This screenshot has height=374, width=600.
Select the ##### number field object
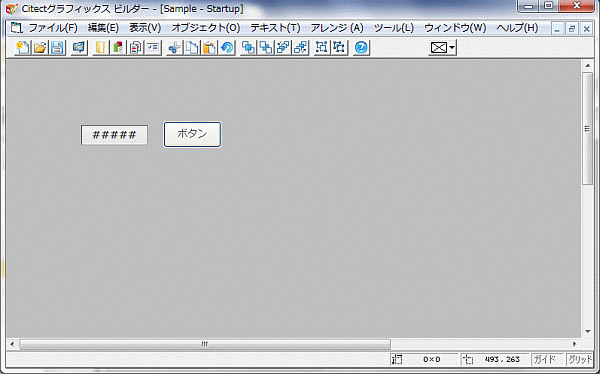[x=114, y=135]
